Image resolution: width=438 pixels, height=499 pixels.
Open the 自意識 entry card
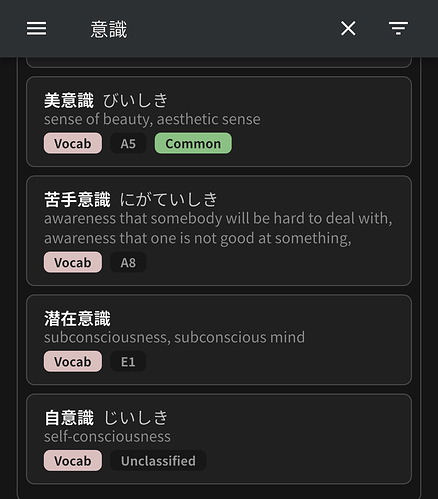coord(219,439)
